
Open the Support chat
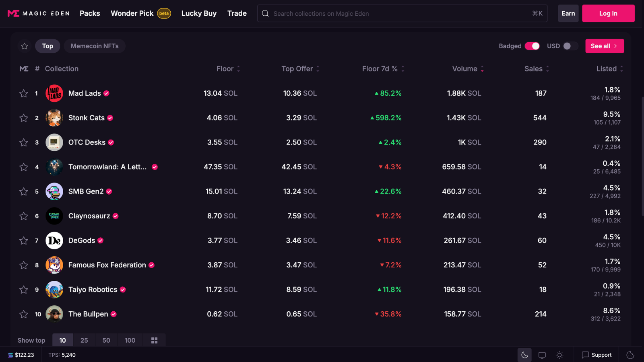[597, 355]
